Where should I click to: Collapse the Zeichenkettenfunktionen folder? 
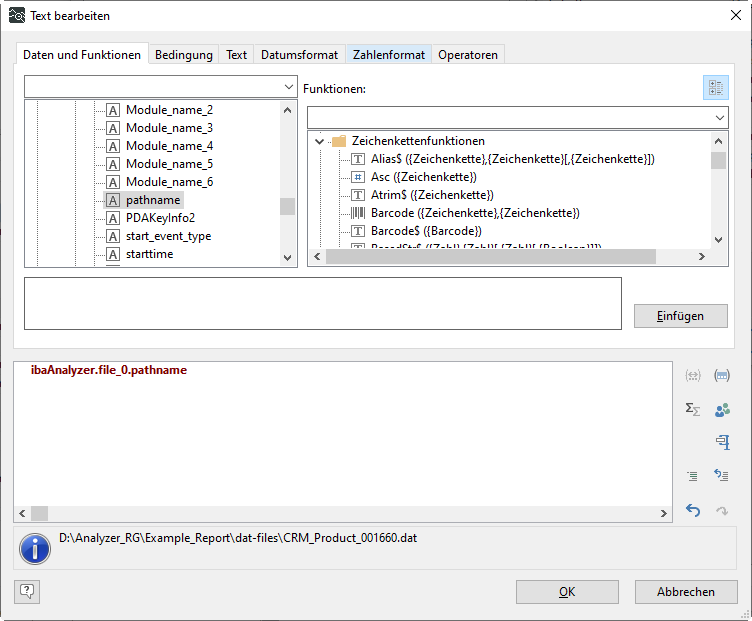point(319,142)
